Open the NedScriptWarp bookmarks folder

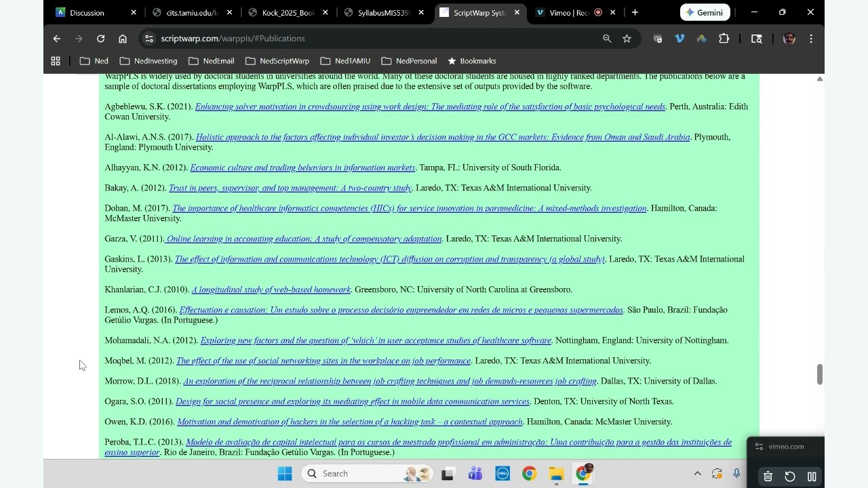[x=277, y=61]
